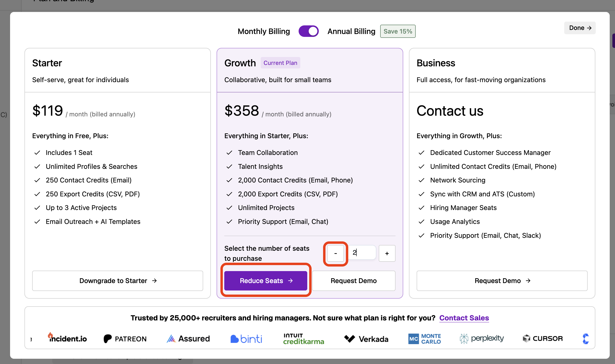Click the Verkada logo
This screenshot has height=364, width=615.
[366, 339]
